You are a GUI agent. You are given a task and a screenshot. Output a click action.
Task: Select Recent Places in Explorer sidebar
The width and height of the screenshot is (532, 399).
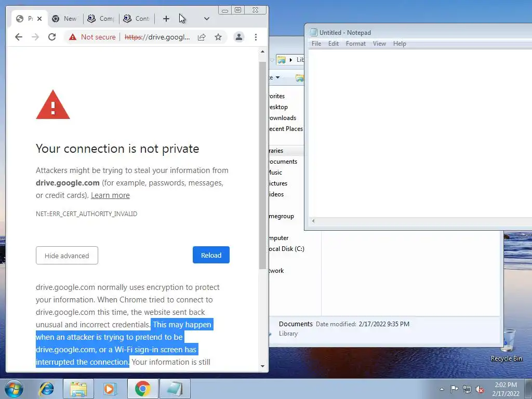(x=286, y=129)
